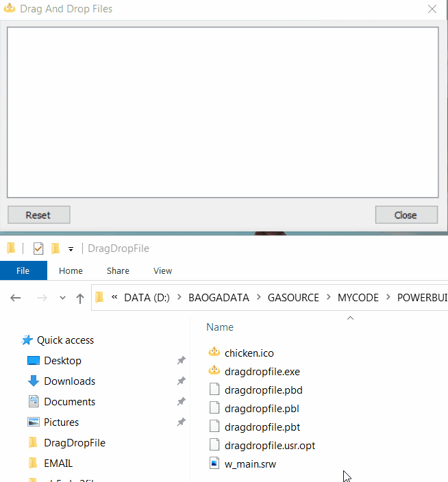Viewport: 448px width, 482px height.
Task: Switch to the Home ribbon tab
Action: tap(71, 271)
